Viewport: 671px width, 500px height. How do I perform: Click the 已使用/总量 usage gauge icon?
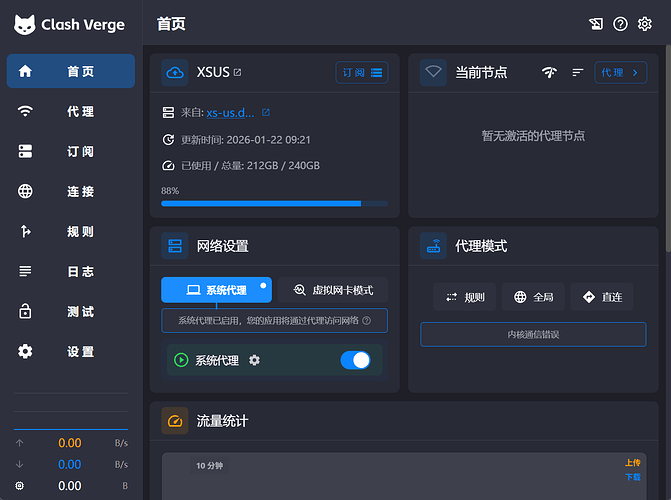[x=168, y=166]
